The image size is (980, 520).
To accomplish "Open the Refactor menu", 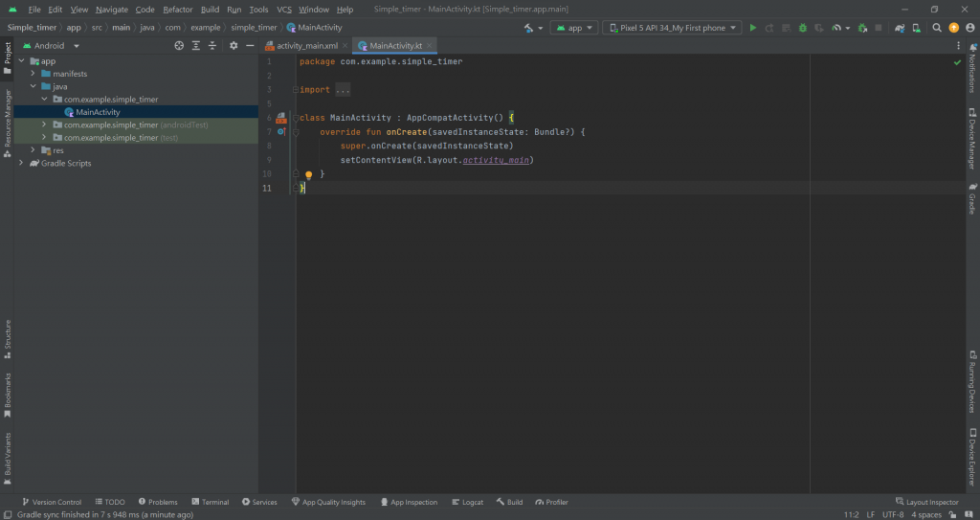I will (177, 9).
